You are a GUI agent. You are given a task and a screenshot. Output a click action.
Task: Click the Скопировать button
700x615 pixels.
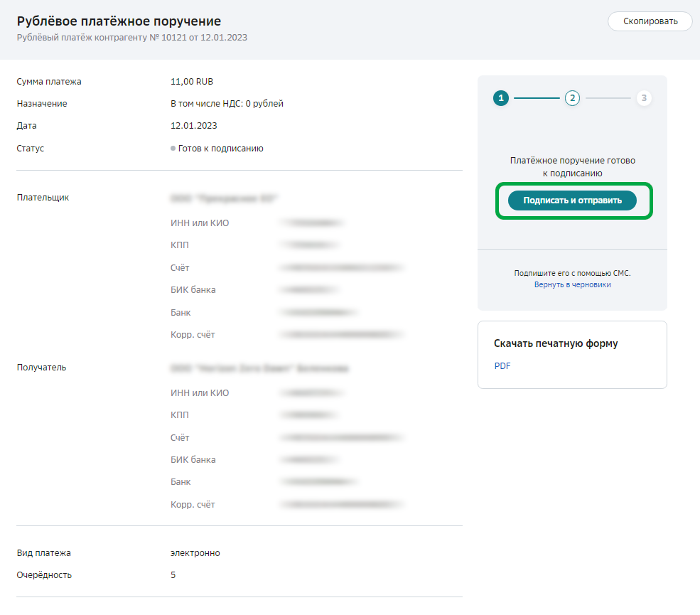click(x=650, y=21)
